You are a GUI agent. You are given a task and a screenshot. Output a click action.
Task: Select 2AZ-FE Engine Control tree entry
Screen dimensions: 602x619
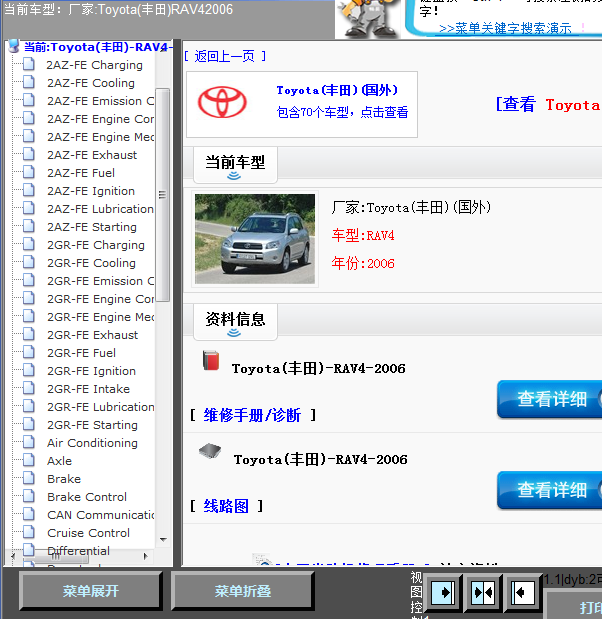pyautogui.click(x=100, y=119)
